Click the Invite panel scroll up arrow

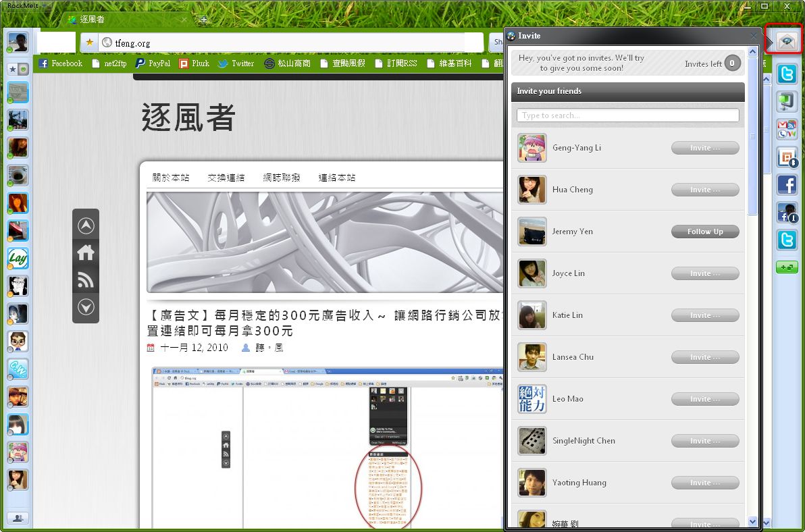coord(752,52)
